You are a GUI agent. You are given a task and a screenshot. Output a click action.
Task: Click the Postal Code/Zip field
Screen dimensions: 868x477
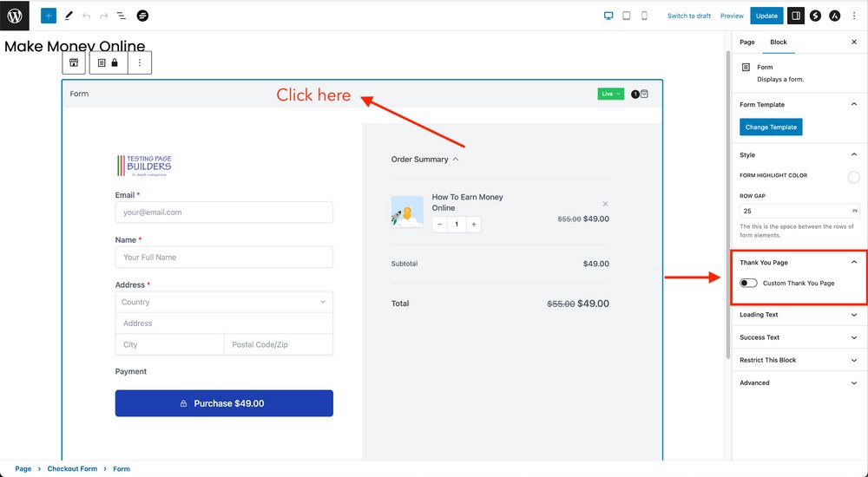(279, 344)
